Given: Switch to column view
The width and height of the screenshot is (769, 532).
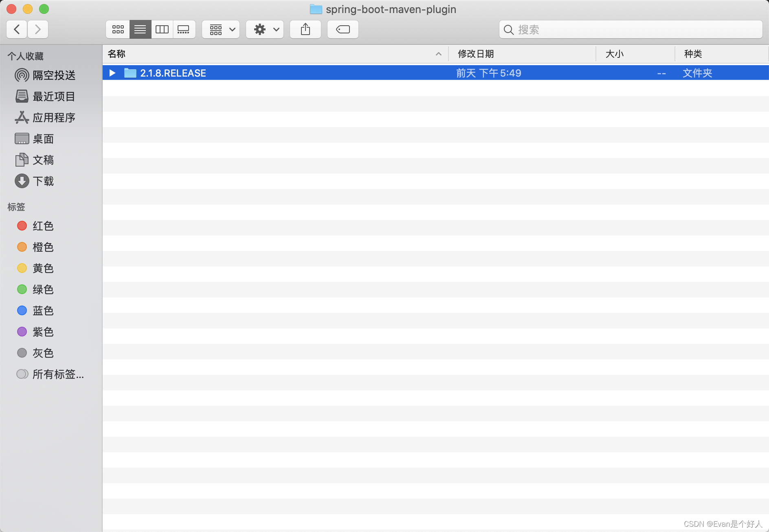Looking at the screenshot, I should click(162, 29).
